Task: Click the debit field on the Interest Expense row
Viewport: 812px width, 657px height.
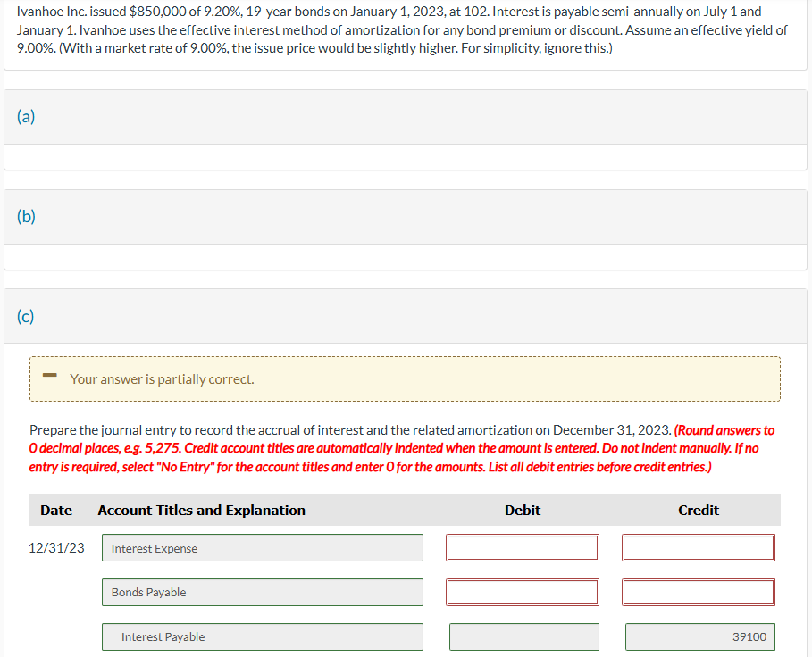Action: point(522,547)
